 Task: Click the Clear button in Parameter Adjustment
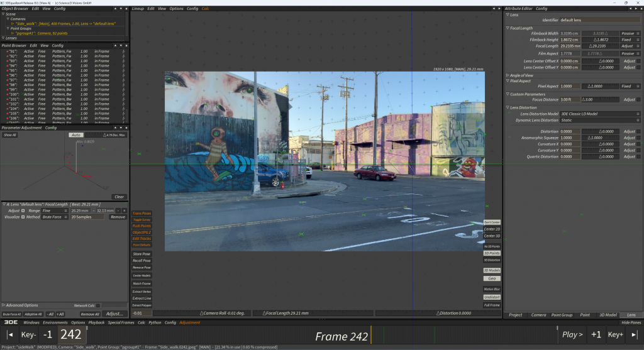(x=119, y=197)
